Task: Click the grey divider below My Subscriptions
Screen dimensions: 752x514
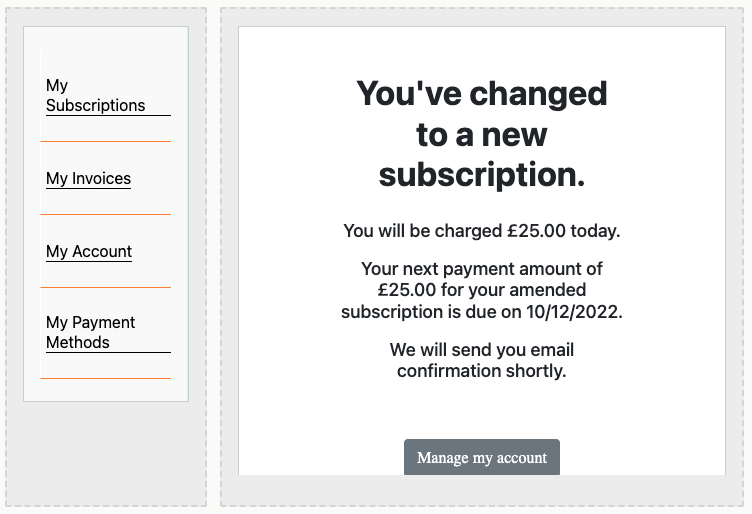Action: [x=105, y=141]
